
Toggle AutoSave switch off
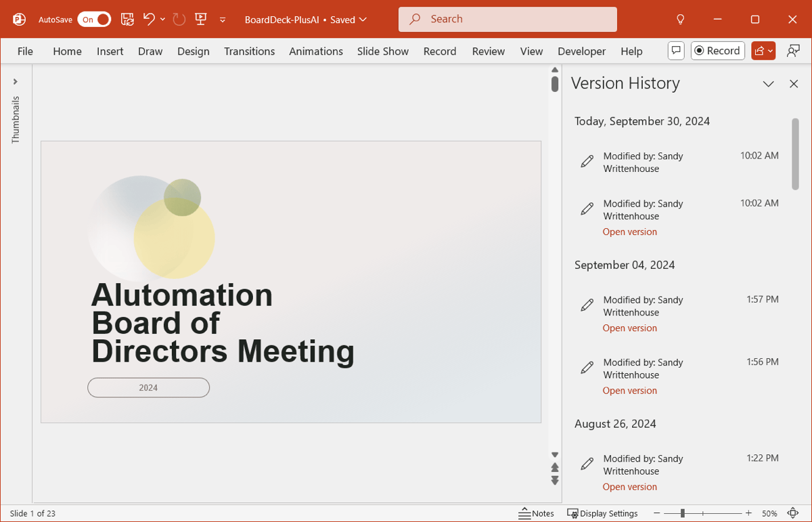pos(94,20)
